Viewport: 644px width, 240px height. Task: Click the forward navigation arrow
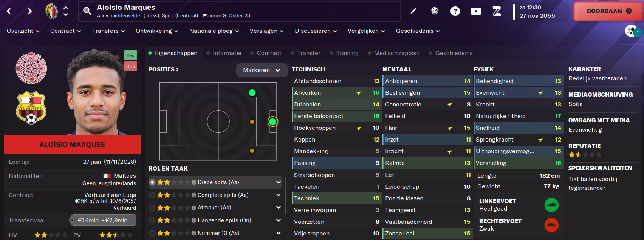pyautogui.click(x=30, y=11)
